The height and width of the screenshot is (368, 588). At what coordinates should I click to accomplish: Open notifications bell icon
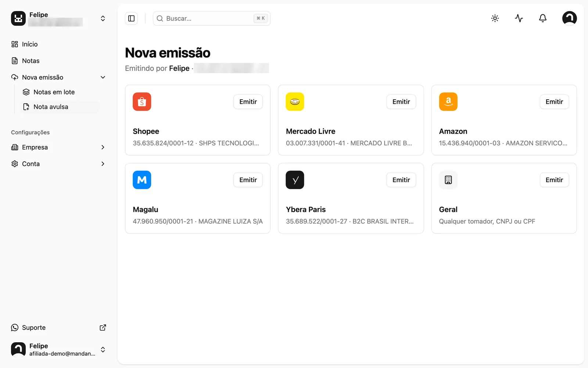tap(543, 18)
